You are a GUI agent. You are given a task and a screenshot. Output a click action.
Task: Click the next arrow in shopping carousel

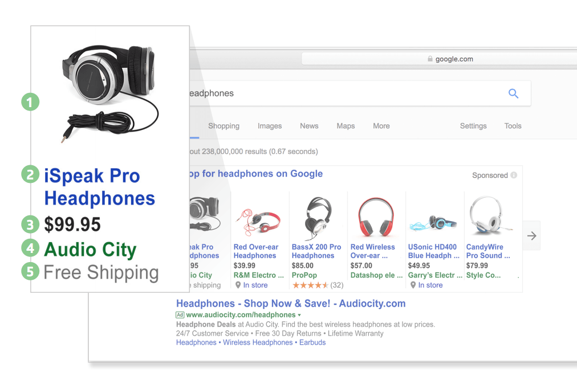point(531,236)
